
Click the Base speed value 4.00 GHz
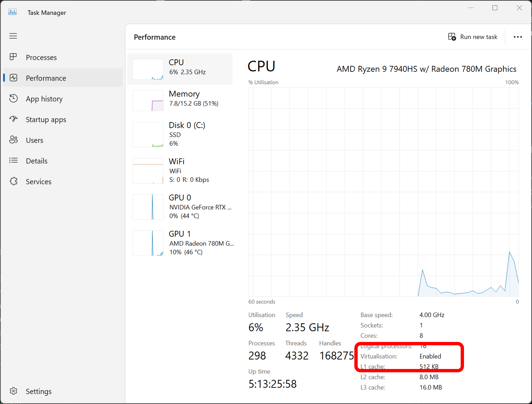[432, 315]
